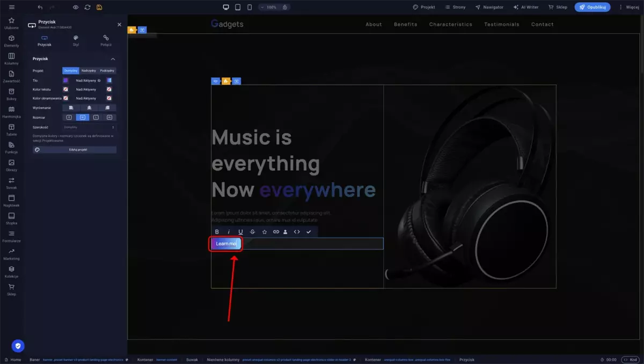644x364 pixels.
Task: Open the Połącz tab
Action: tap(106, 41)
